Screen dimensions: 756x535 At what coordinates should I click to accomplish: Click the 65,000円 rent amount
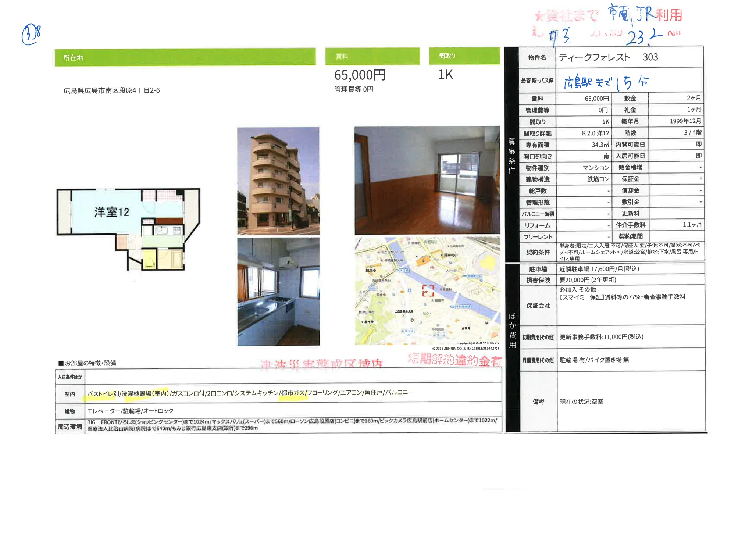click(x=359, y=75)
